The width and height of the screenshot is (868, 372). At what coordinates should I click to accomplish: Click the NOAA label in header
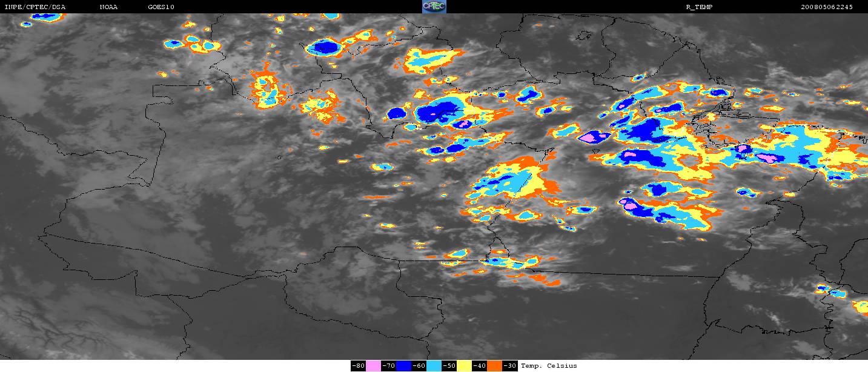point(108,7)
